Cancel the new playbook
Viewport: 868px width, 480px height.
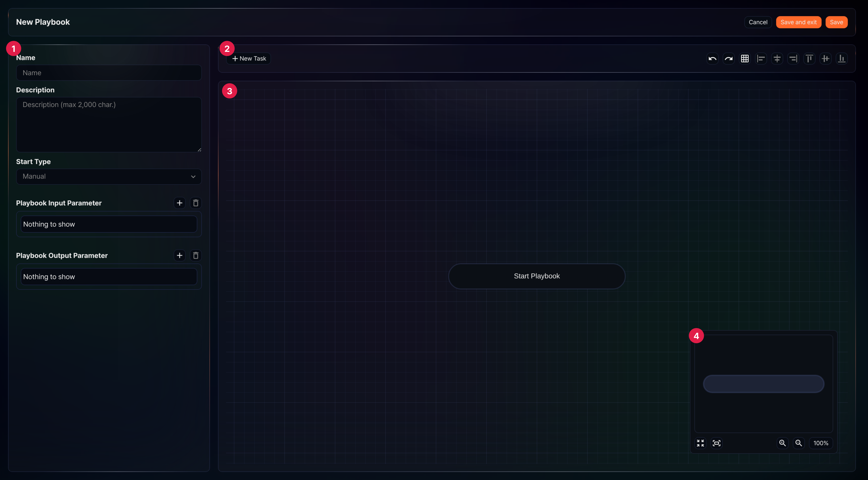[x=758, y=22]
